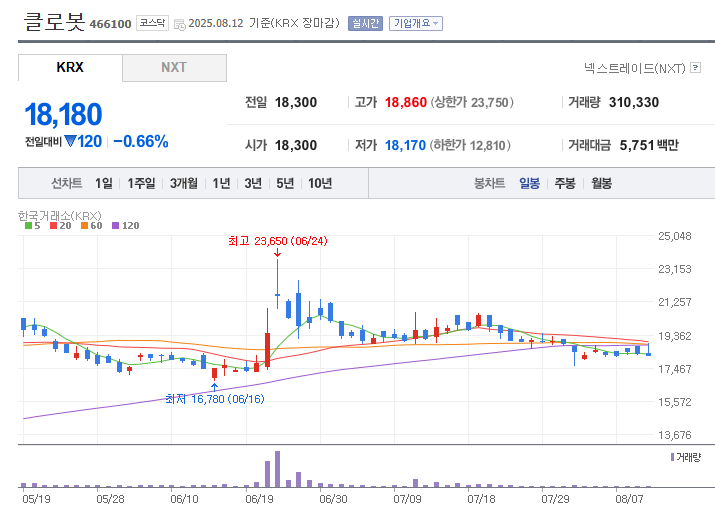This screenshot has height=527, width=715.
Task: Switch to the KRX tab
Action: coord(70,67)
